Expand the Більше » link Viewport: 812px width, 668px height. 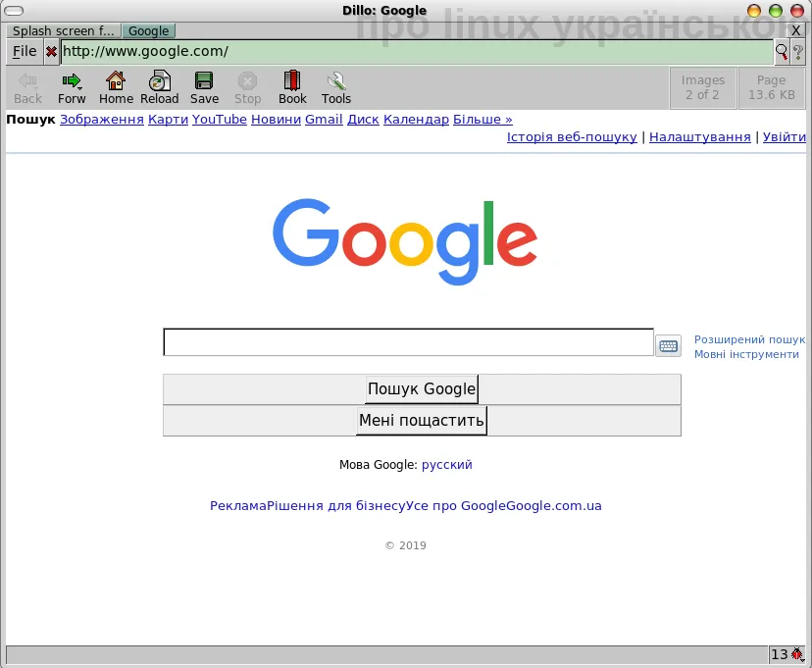click(482, 120)
